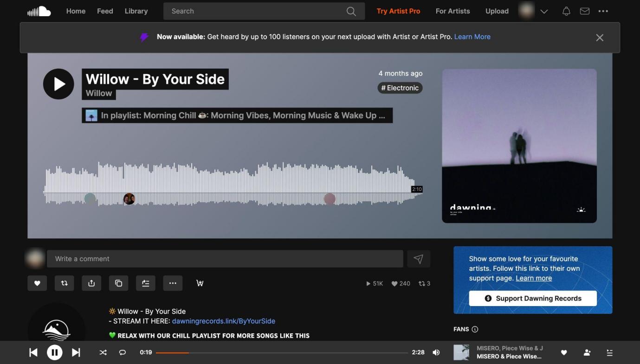Skip to the next track
Image resolution: width=640 pixels, height=364 pixels.
(76, 353)
